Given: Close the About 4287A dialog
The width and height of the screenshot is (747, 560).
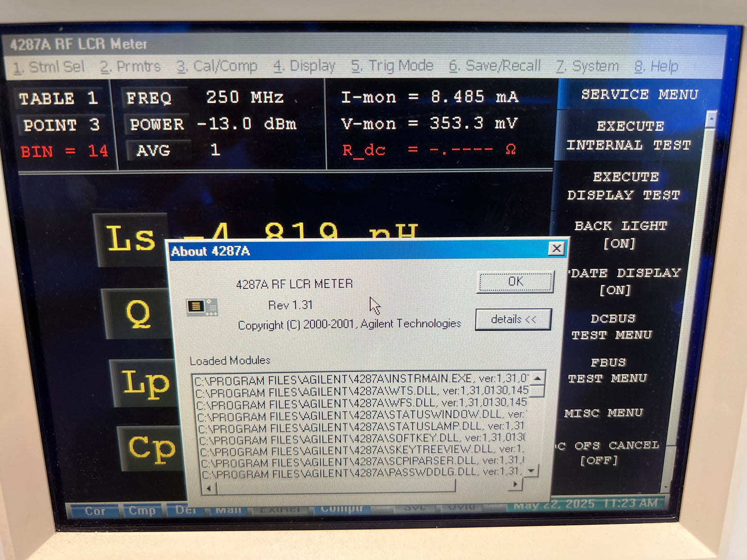Looking at the screenshot, I should coord(556,249).
